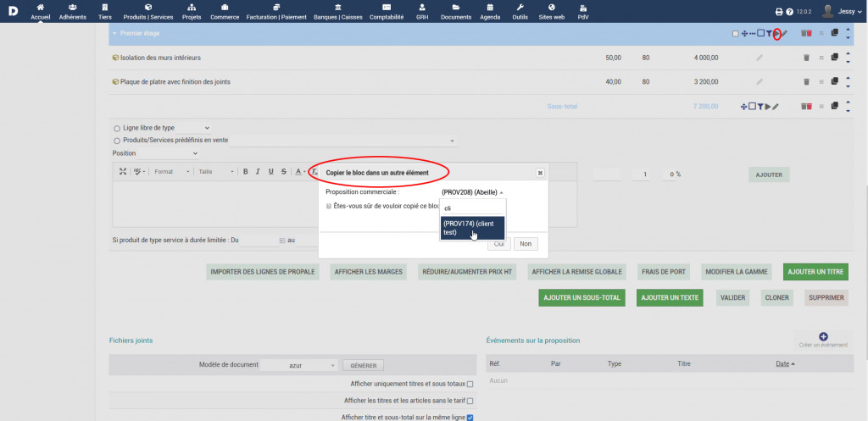Select Ligne libre de type radio button
Image resolution: width=868 pixels, height=421 pixels.
click(117, 129)
